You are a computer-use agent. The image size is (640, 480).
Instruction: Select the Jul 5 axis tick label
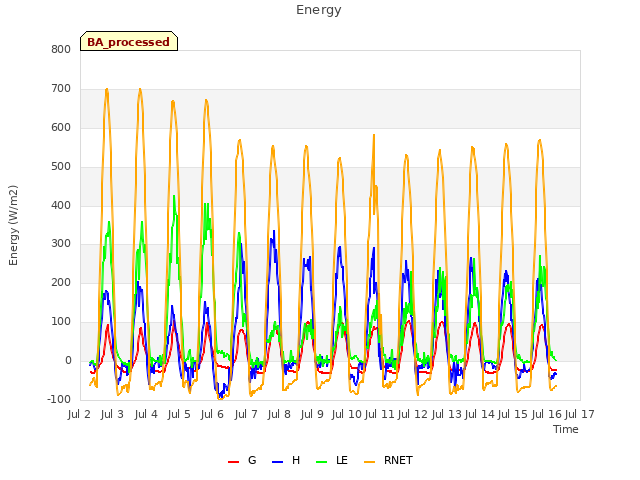pyautogui.click(x=179, y=414)
